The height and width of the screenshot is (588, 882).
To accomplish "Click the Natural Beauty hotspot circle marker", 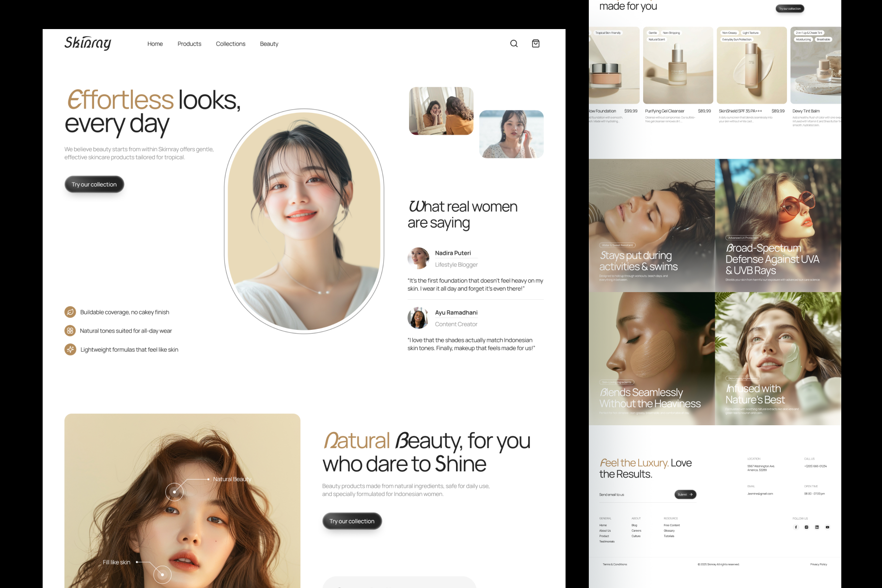I will point(174,492).
